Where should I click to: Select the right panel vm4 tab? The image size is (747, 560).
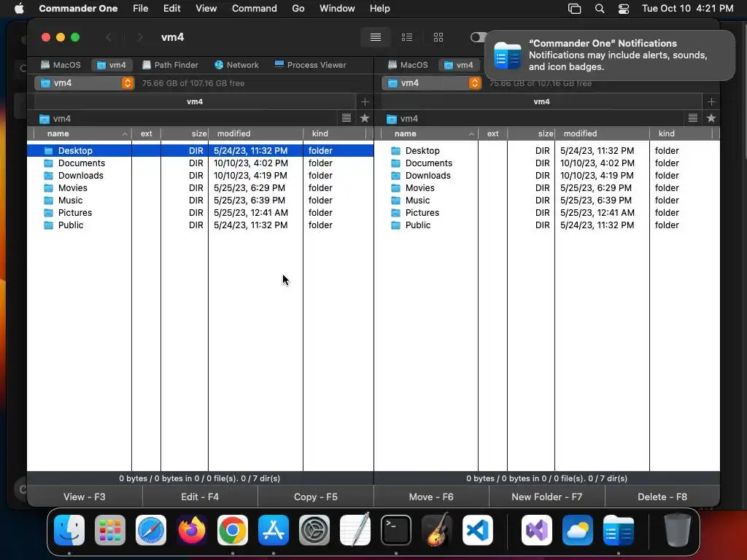[x=541, y=101]
